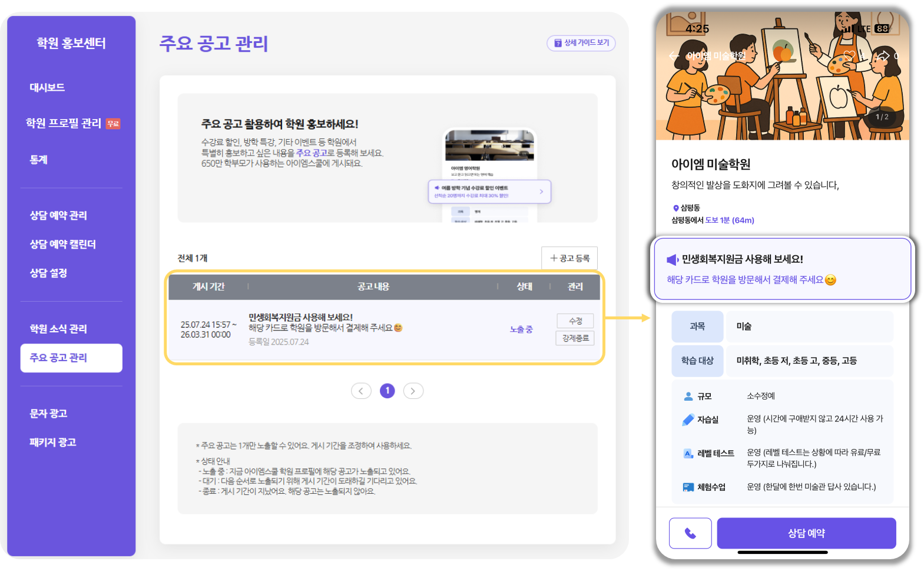Image resolution: width=924 pixels, height=571 pixels.
Task: Click the notice title 민생회복지원금 사용해 보세요! in table
Action: click(300, 317)
